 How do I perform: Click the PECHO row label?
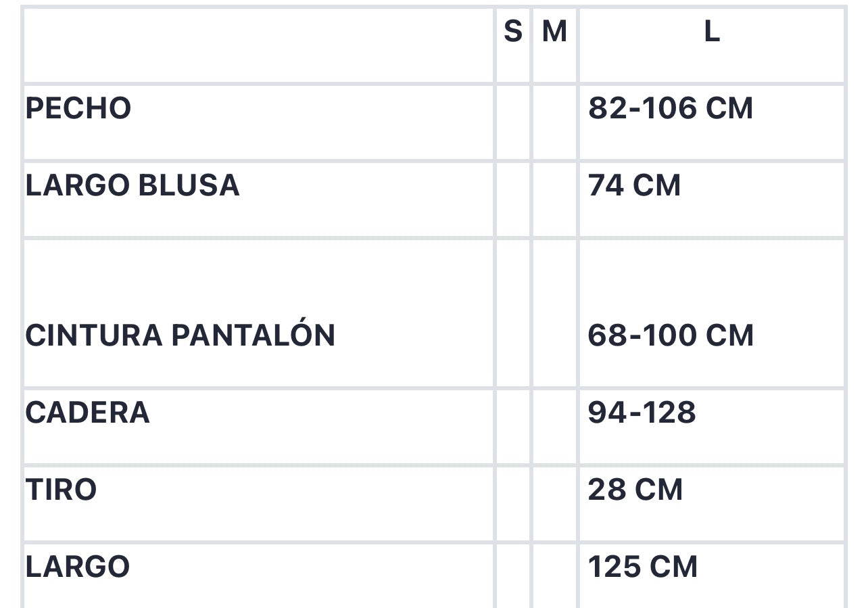78,108
